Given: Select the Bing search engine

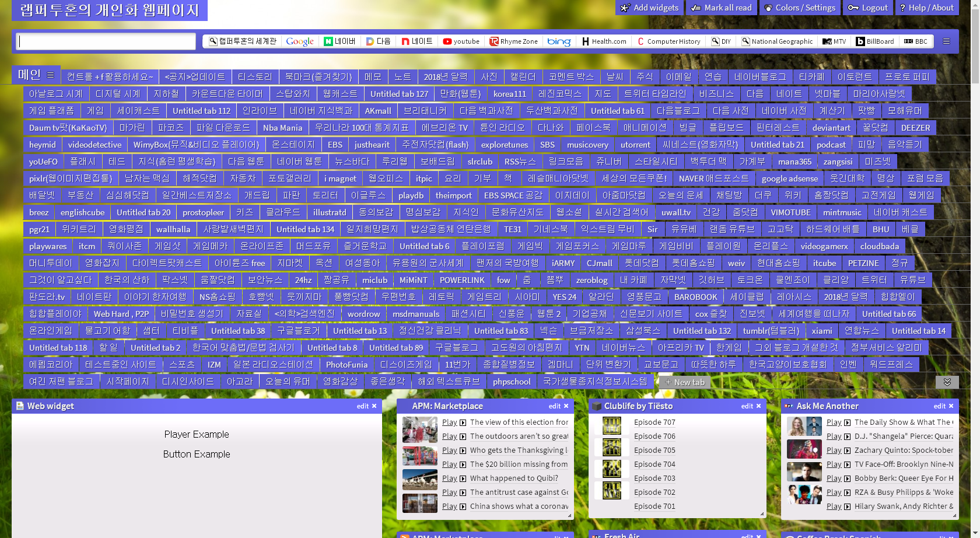Looking at the screenshot, I should 559,41.
